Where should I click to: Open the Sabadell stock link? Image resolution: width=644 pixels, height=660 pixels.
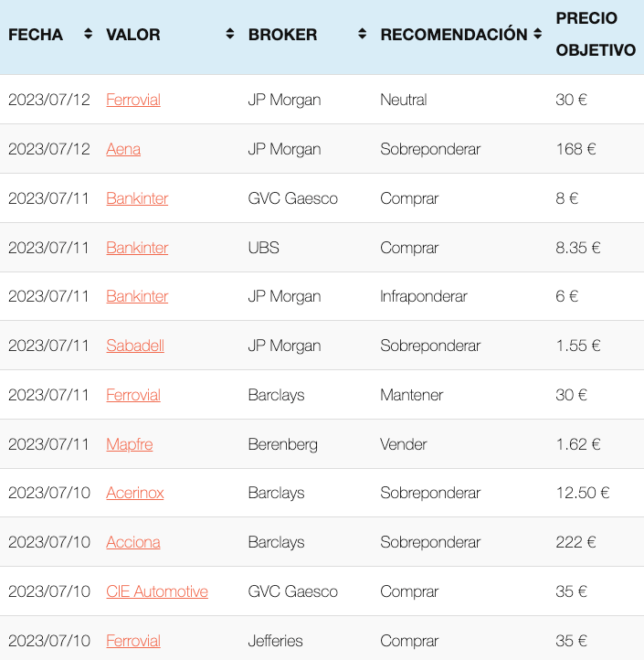[134, 346]
